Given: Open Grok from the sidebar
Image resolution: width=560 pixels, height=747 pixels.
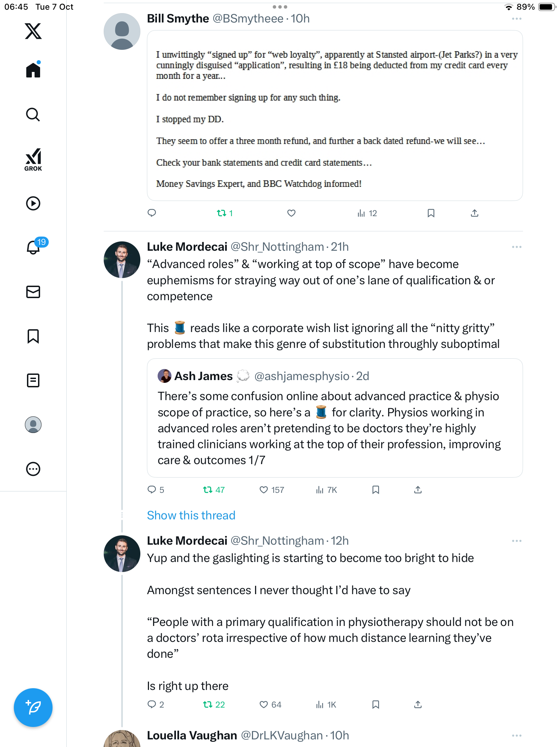Looking at the screenshot, I should tap(33, 159).
